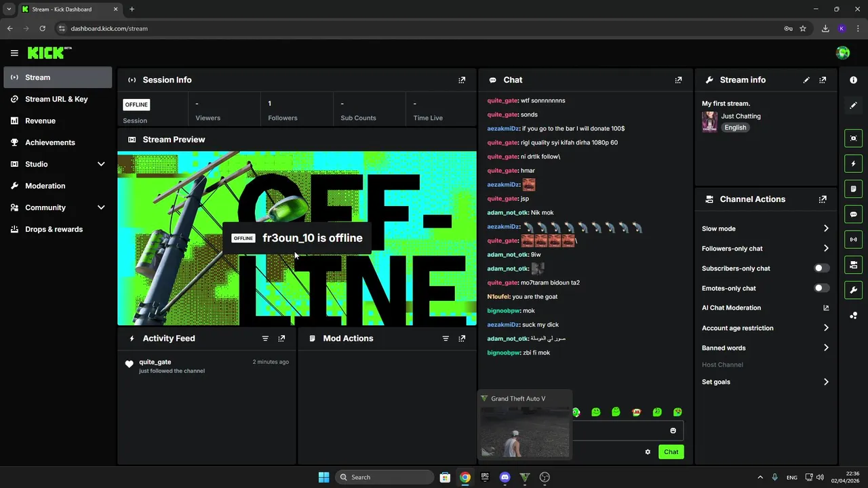Open OBS Studio from the taskbar
868x488 pixels.
544,477
